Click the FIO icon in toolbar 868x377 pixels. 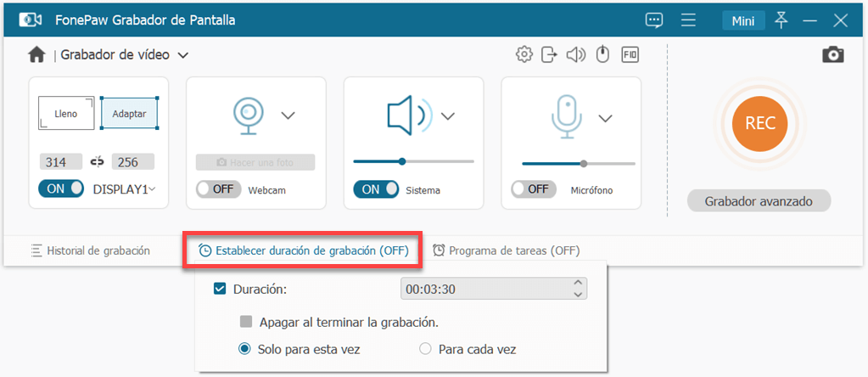click(630, 54)
